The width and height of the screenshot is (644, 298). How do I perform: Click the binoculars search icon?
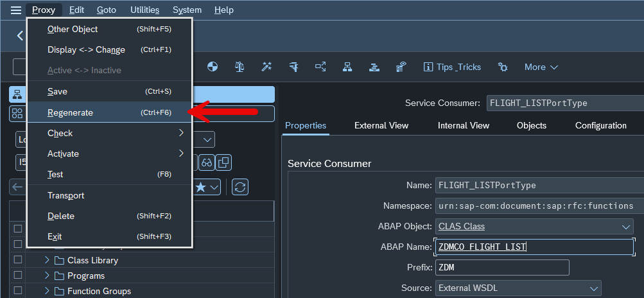pos(207,162)
